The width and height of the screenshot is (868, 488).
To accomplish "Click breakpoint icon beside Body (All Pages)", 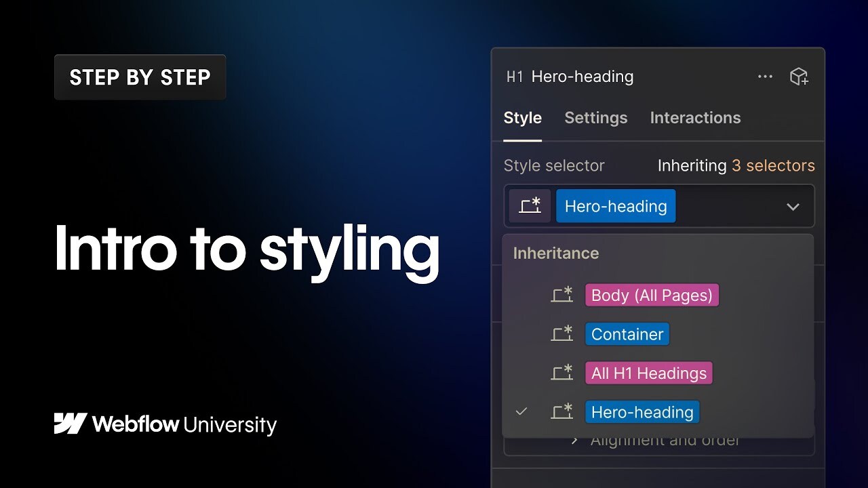I will tap(561, 295).
